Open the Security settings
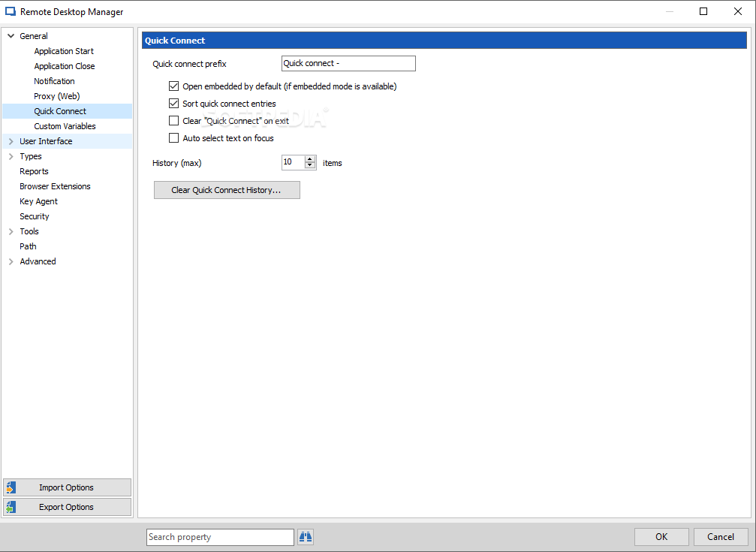 click(x=35, y=216)
